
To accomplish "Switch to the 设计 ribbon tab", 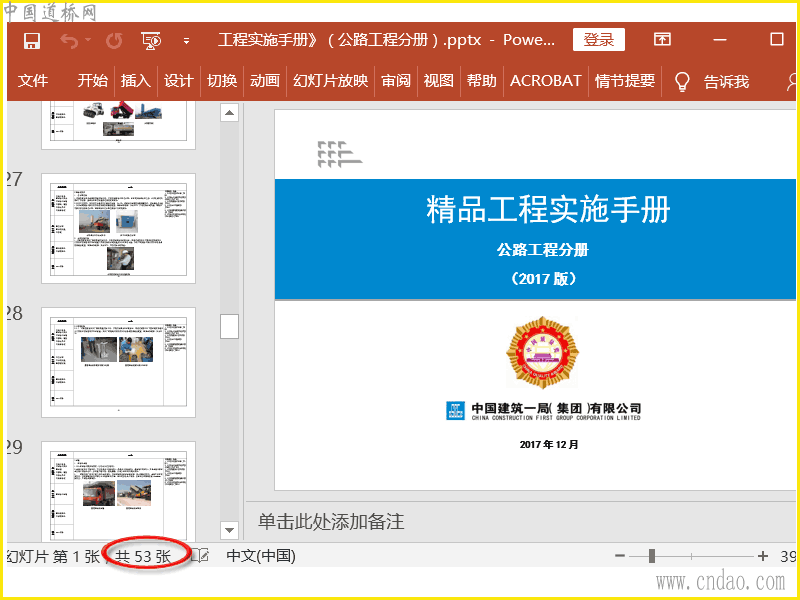I will [x=179, y=81].
